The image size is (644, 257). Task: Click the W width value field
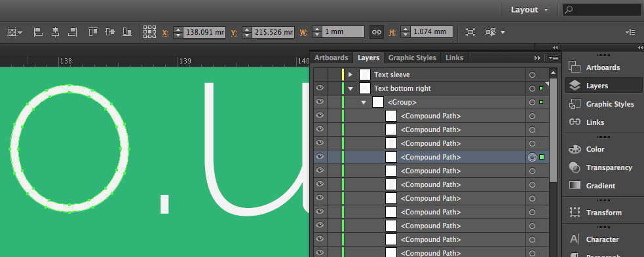click(x=343, y=32)
